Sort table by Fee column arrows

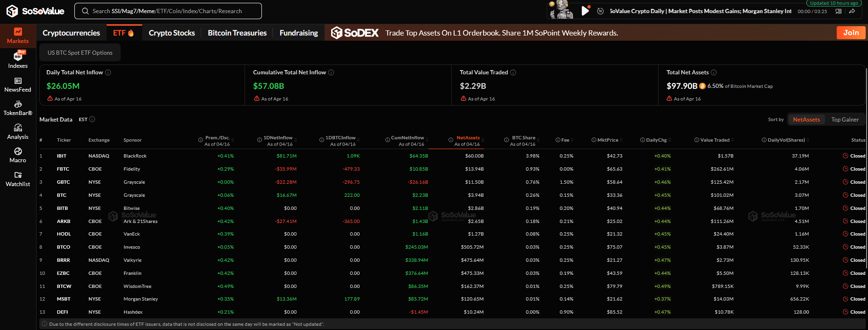[572, 140]
